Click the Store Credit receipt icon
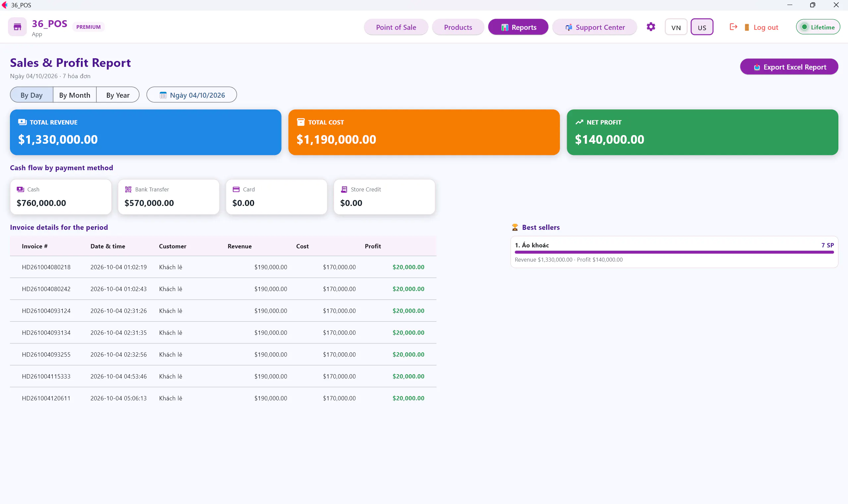 tap(344, 189)
